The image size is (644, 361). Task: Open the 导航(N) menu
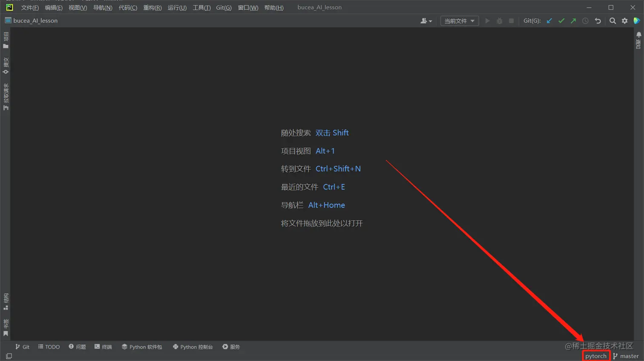coord(103,8)
